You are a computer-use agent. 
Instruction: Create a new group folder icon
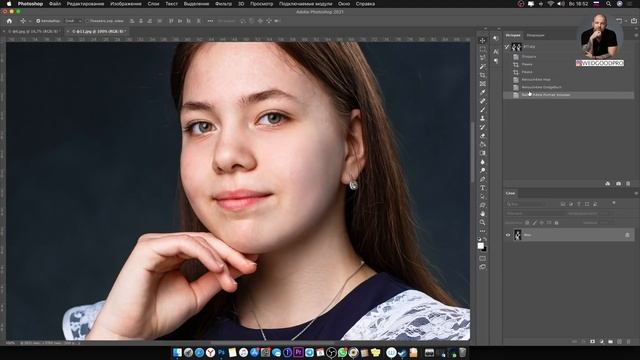point(611,341)
